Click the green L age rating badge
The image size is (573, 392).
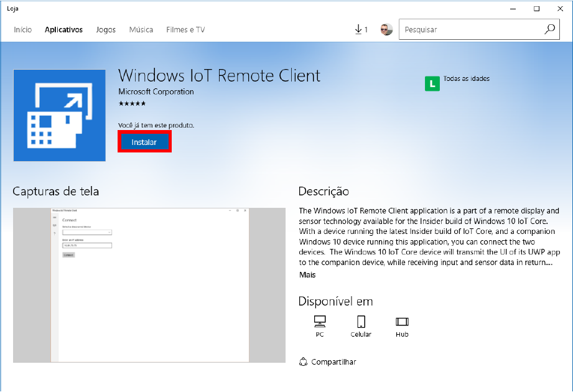pos(432,83)
